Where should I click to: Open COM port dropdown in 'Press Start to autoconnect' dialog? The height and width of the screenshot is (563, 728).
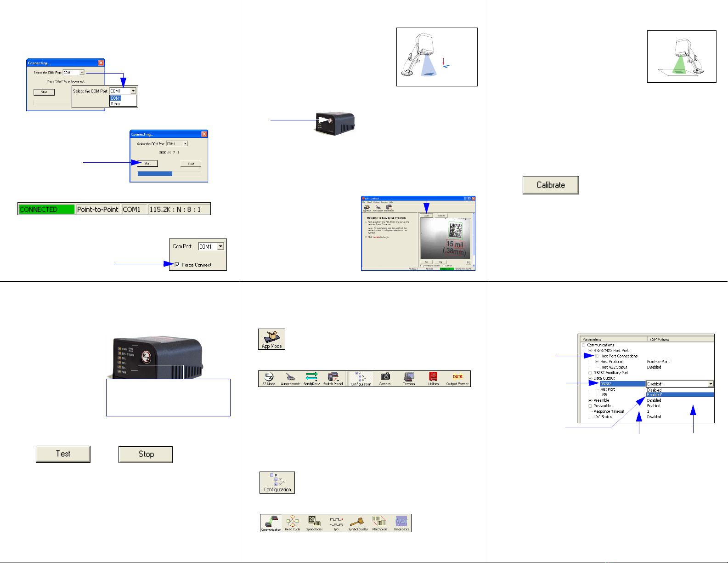82,73
